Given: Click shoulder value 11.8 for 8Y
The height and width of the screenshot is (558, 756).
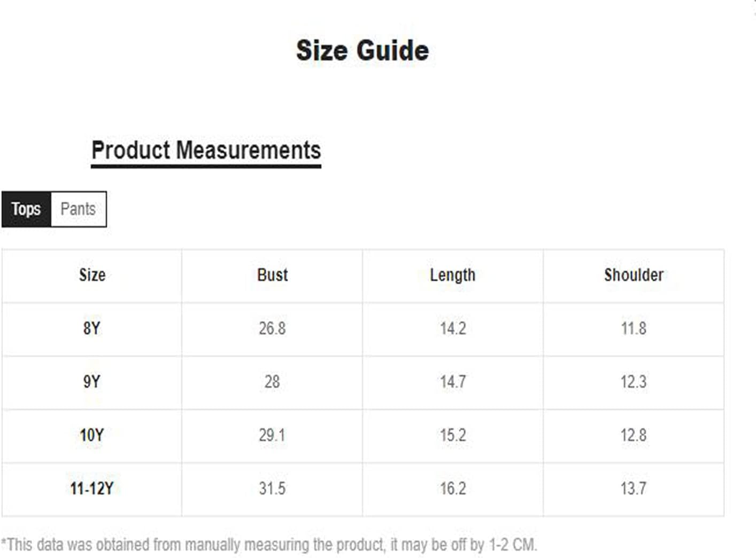Looking at the screenshot, I should [634, 328].
